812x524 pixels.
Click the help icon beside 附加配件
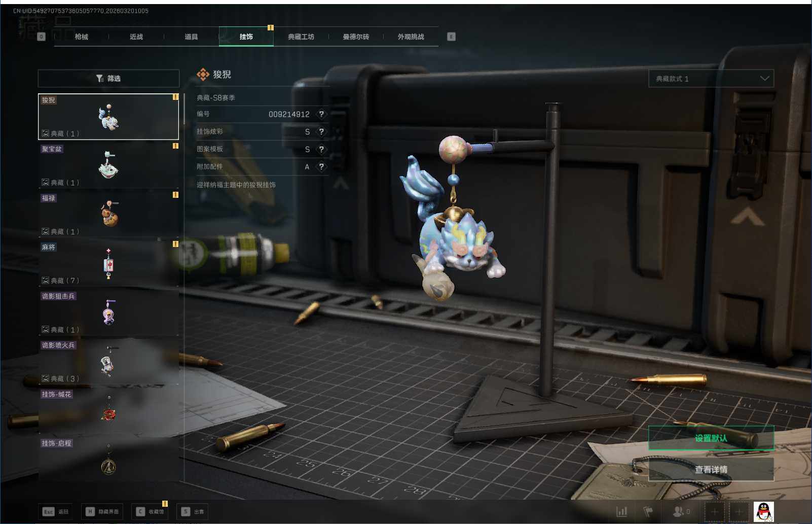pos(321,167)
